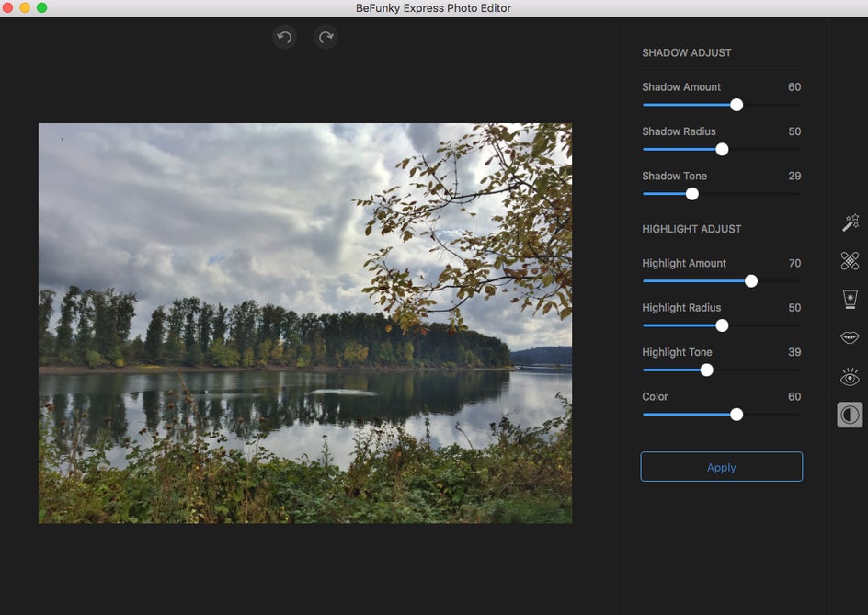
Task: Select the magic wand auto-enhance tool
Action: click(x=851, y=222)
